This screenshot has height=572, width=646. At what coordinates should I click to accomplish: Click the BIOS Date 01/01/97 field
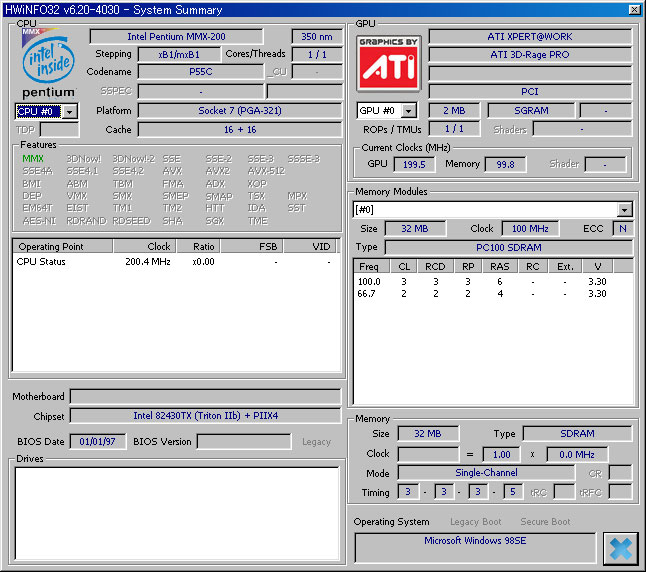pos(98,441)
